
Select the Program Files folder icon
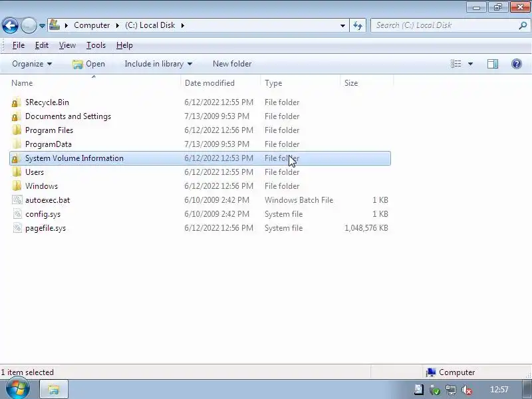16,130
